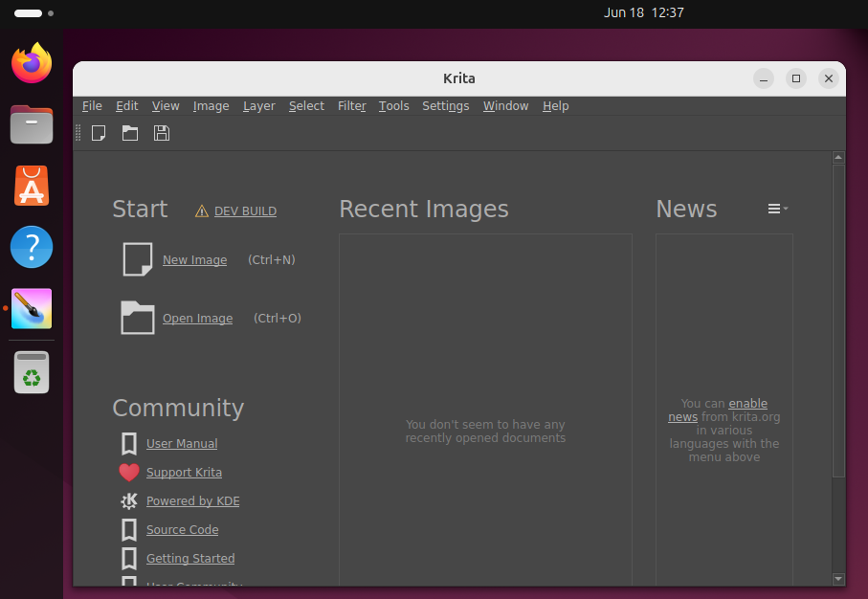Click the bookmark icon beside User Manual
Viewport: 868px width, 599px height.
(x=129, y=443)
